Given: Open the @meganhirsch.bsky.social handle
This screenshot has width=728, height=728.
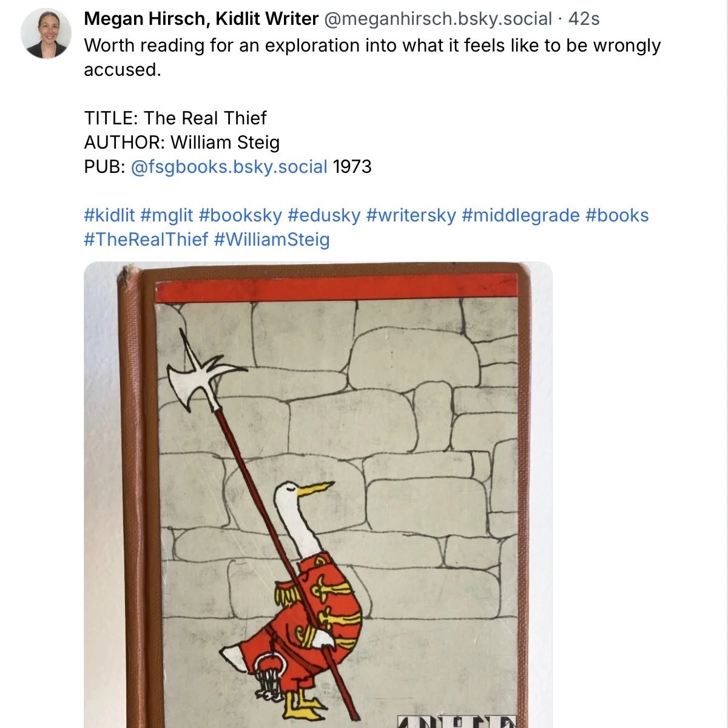Looking at the screenshot, I should pyautogui.click(x=438, y=19).
